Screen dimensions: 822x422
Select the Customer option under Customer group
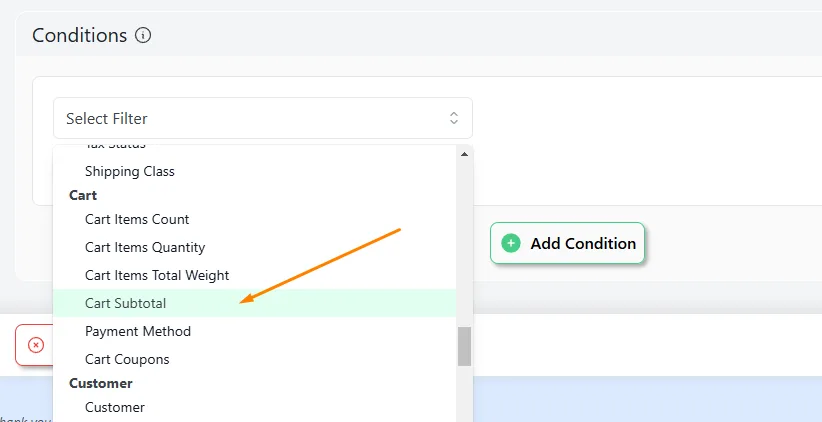coord(254,407)
